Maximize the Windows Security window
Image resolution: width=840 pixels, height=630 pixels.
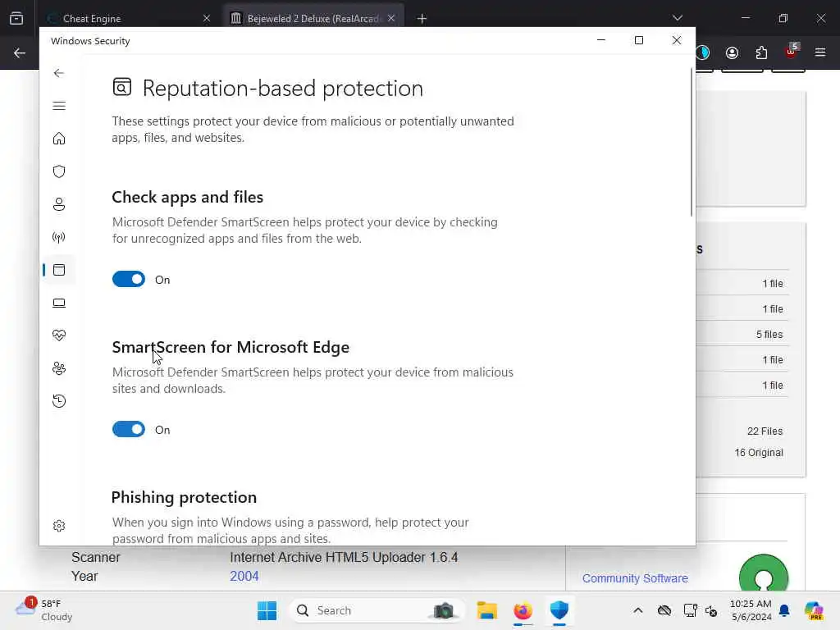click(638, 40)
